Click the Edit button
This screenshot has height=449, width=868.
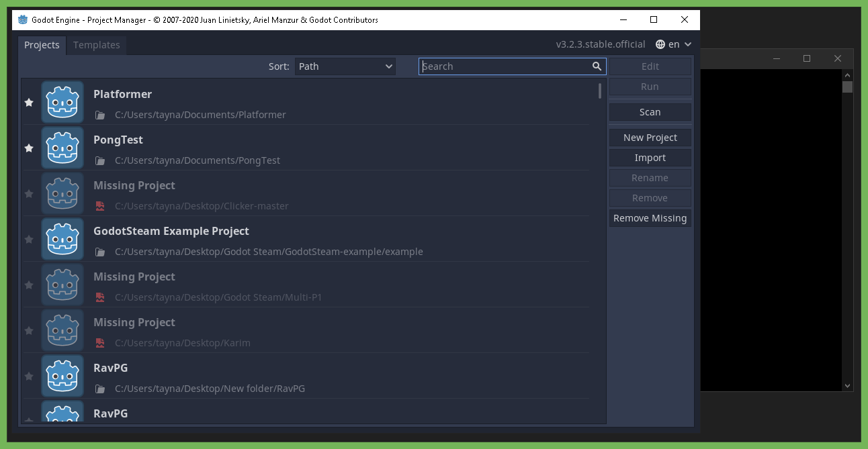tap(650, 66)
